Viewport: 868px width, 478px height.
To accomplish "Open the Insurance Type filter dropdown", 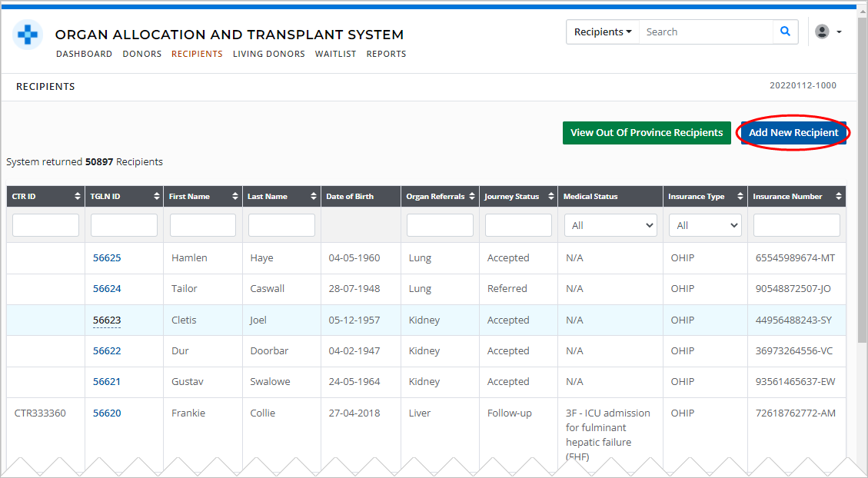I will (705, 224).
